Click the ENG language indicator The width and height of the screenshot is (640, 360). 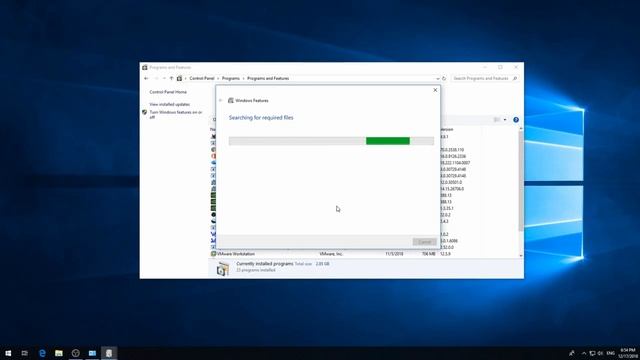(611, 353)
